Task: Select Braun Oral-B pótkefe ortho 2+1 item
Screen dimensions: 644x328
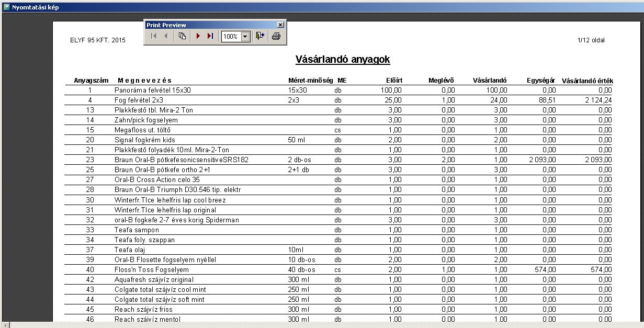Action: [163, 169]
